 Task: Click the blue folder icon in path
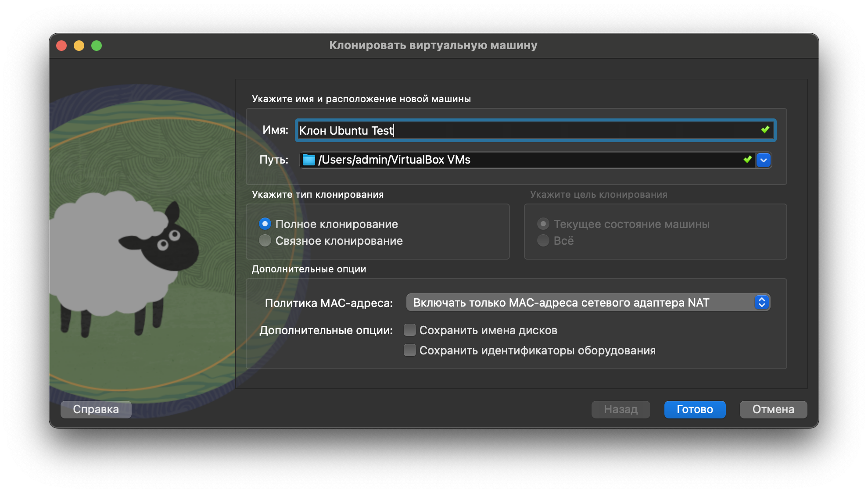tap(309, 160)
